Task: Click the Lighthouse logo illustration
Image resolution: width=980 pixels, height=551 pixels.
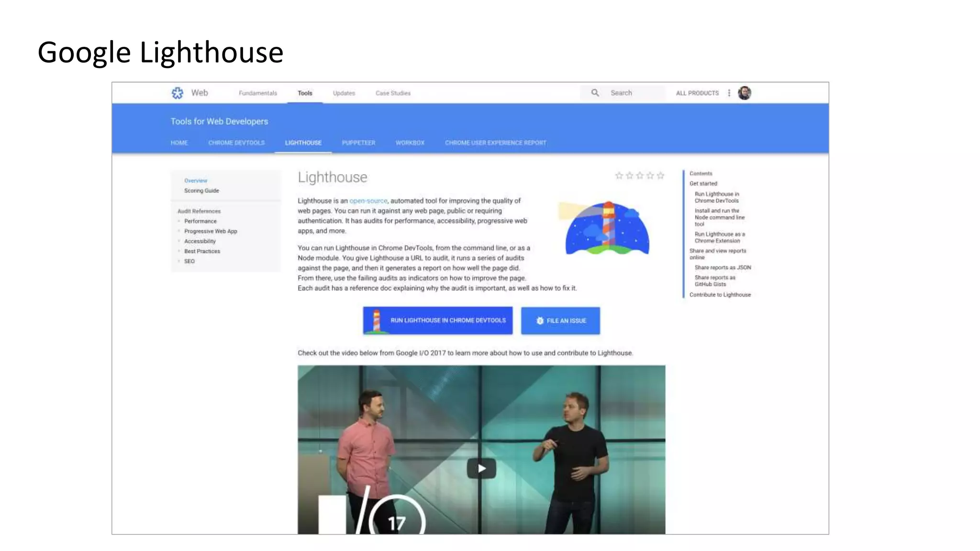Action: pyautogui.click(x=605, y=228)
